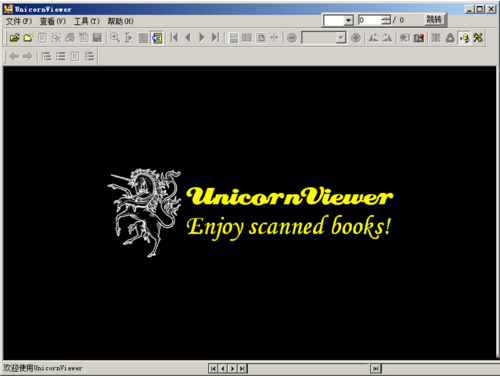Open the 查看(V) menu
This screenshot has height=378, width=500.
53,21
